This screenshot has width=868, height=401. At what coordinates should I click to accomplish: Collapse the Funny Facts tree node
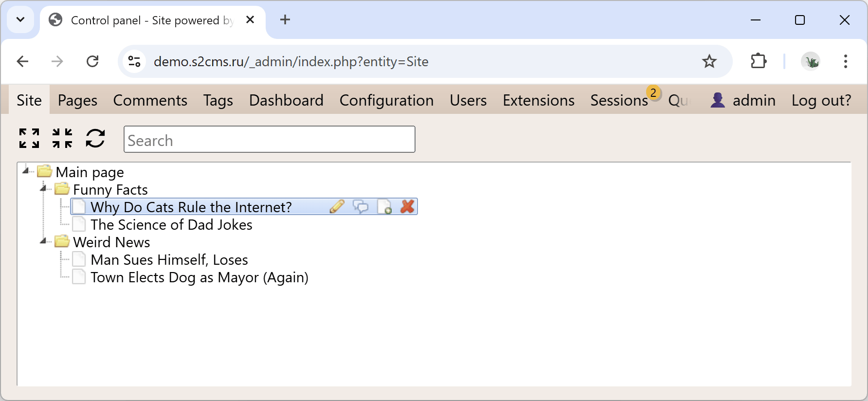(x=44, y=188)
